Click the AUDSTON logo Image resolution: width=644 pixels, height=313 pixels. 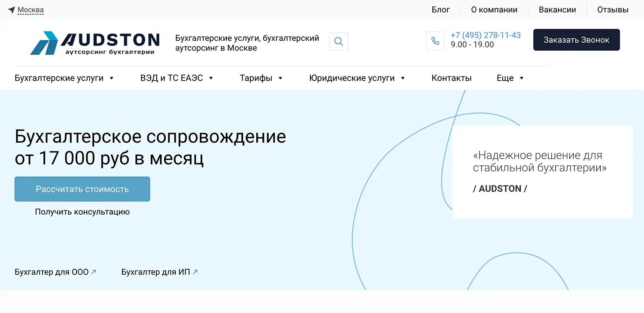[95, 43]
